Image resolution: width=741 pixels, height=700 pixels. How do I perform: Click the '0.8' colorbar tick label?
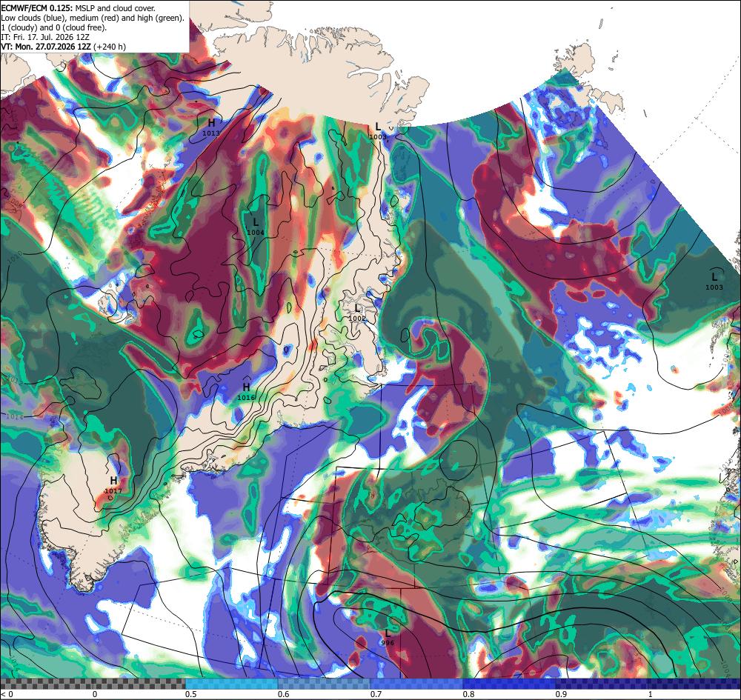(469, 694)
